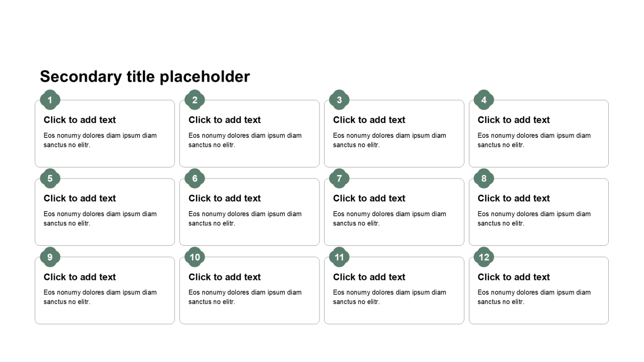The width and height of the screenshot is (644, 362).
Task: Click the body paragraph text in card 3
Action: pyautogui.click(x=389, y=140)
